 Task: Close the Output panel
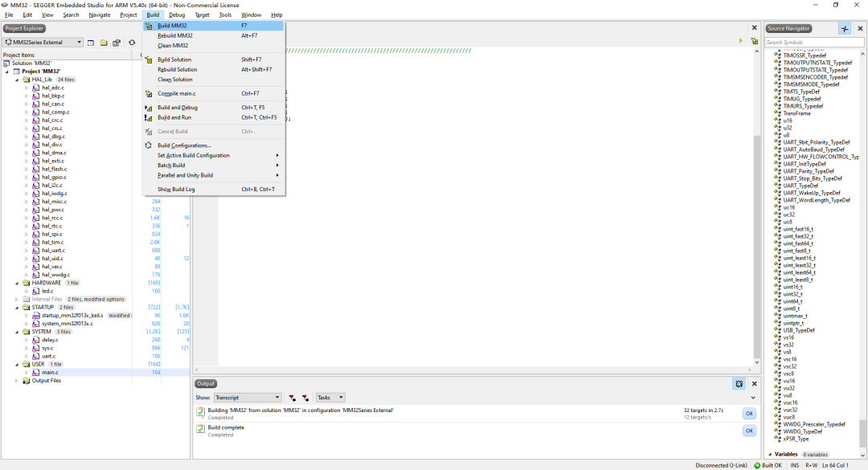point(754,384)
